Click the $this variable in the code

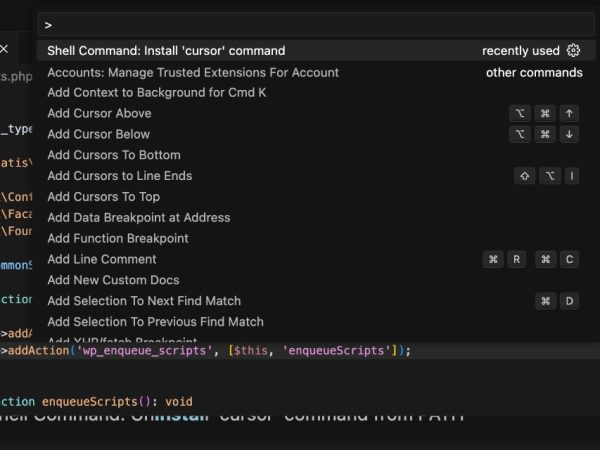point(251,351)
